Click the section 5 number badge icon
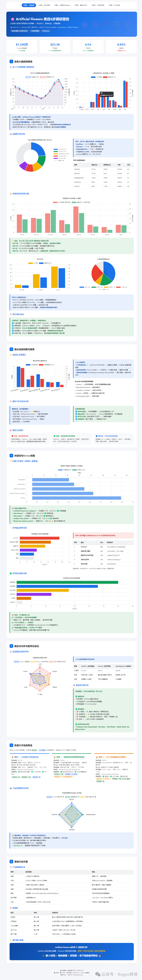 point(11,745)
